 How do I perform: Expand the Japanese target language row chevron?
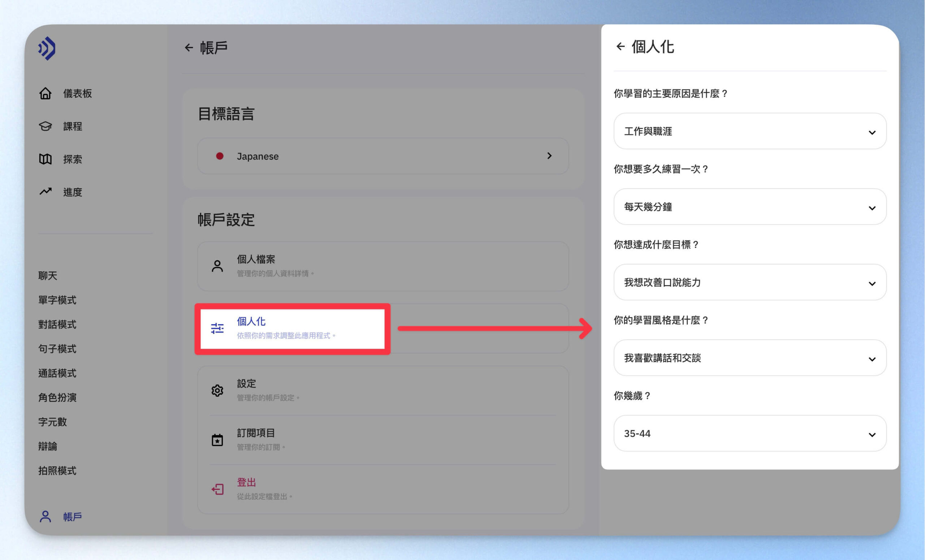pos(549,156)
